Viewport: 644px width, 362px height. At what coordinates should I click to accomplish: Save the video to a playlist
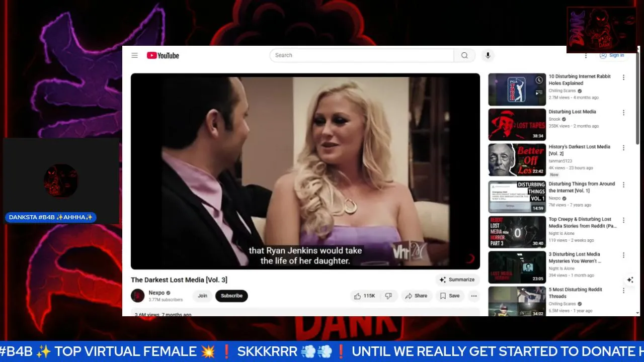tap(450, 296)
